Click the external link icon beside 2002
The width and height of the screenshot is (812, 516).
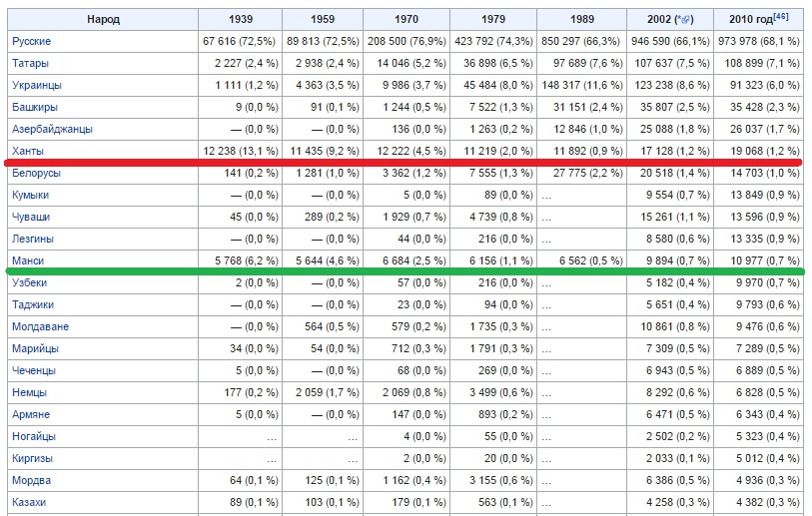tap(684, 20)
